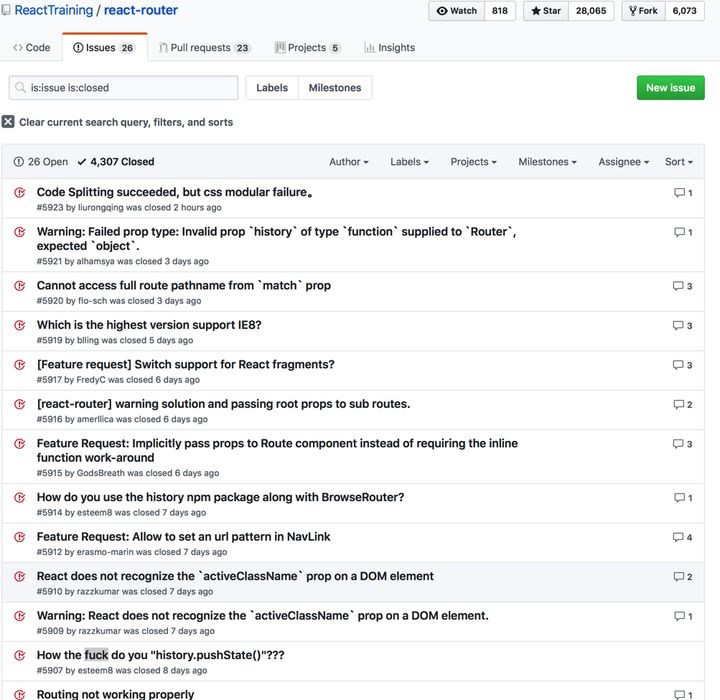Open comments bubble on Code Splitting issue
The width and height of the screenshot is (720, 700).
click(x=683, y=192)
